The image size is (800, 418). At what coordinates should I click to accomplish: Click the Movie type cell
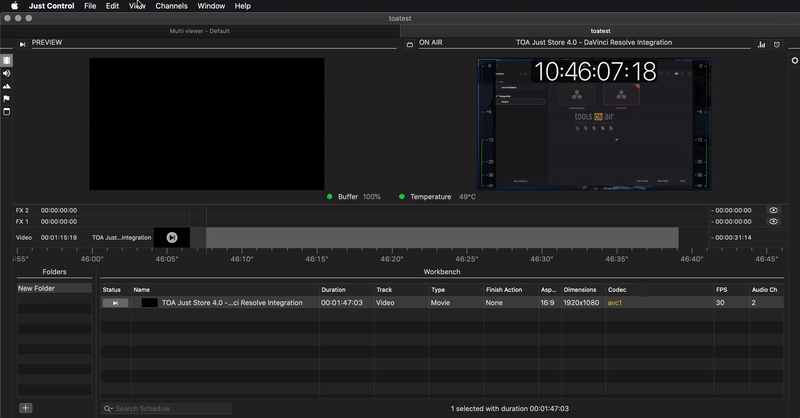tap(440, 303)
